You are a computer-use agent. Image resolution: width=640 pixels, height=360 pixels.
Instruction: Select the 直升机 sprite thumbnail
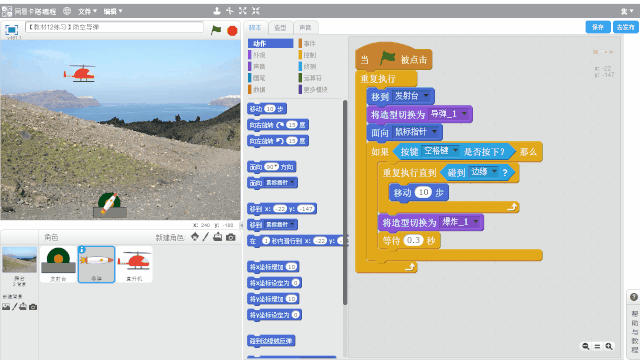point(134,264)
